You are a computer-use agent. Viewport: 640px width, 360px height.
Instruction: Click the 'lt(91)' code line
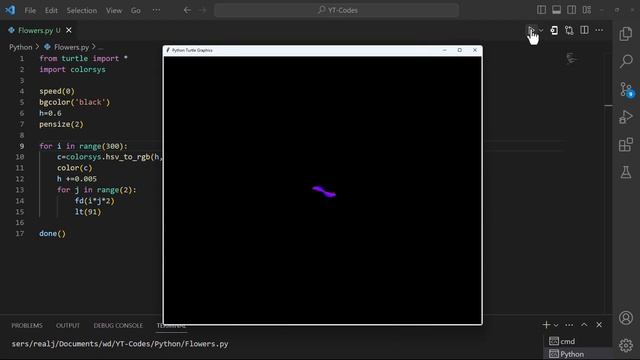point(88,212)
